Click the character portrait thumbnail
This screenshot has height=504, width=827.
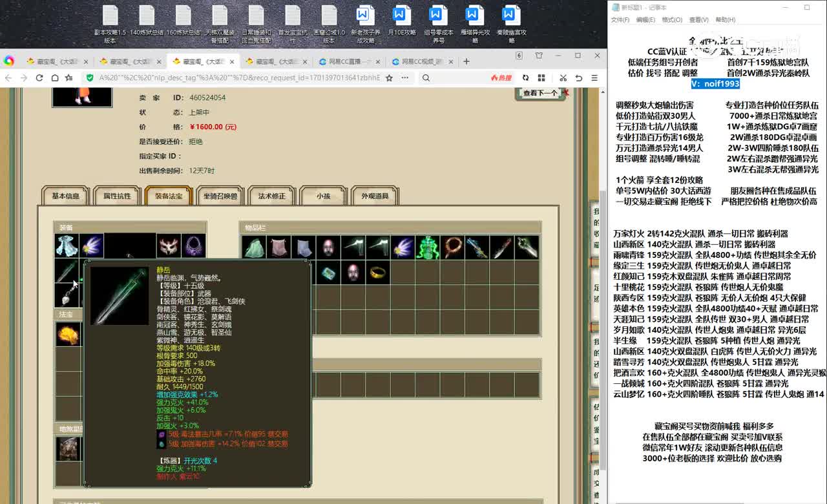(82, 97)
